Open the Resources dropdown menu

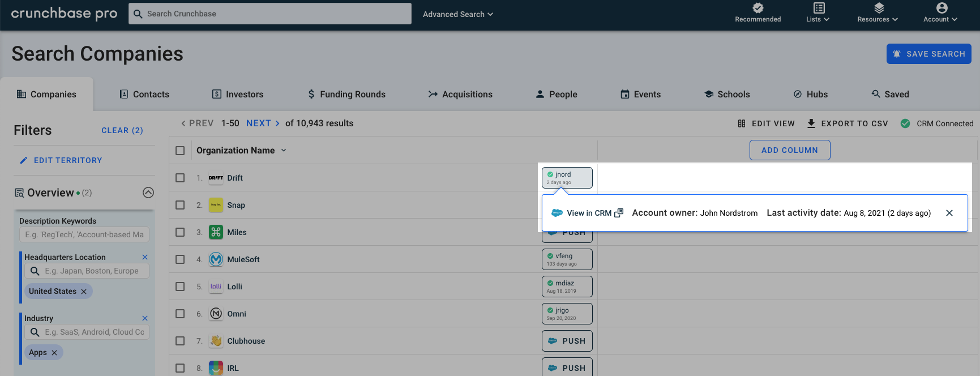coord(878,12)
